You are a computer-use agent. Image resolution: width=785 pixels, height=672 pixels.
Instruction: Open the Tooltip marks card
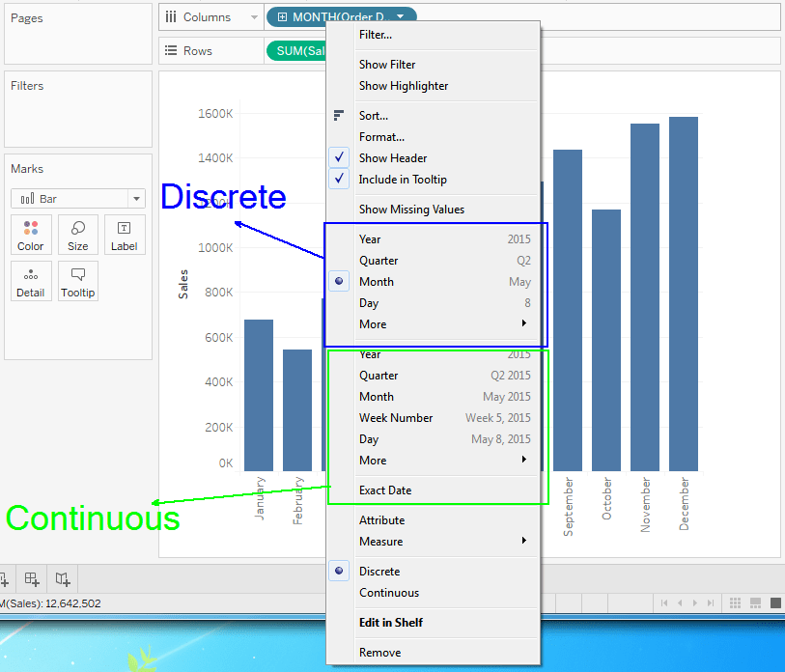pos(77,281)
